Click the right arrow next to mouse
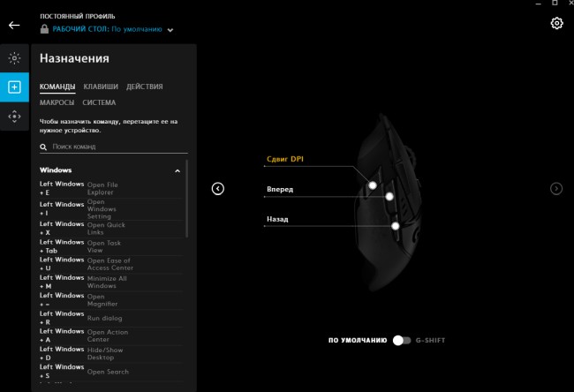 tap(556, 188)
